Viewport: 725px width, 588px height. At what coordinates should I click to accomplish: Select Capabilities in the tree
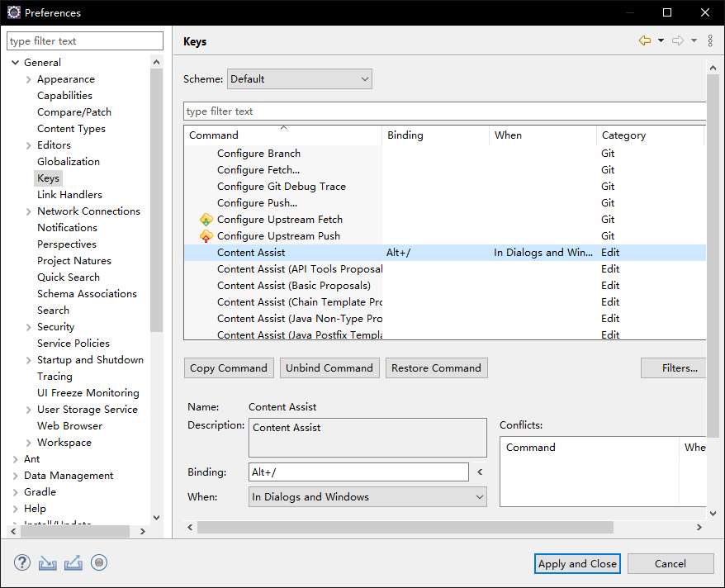64,96
